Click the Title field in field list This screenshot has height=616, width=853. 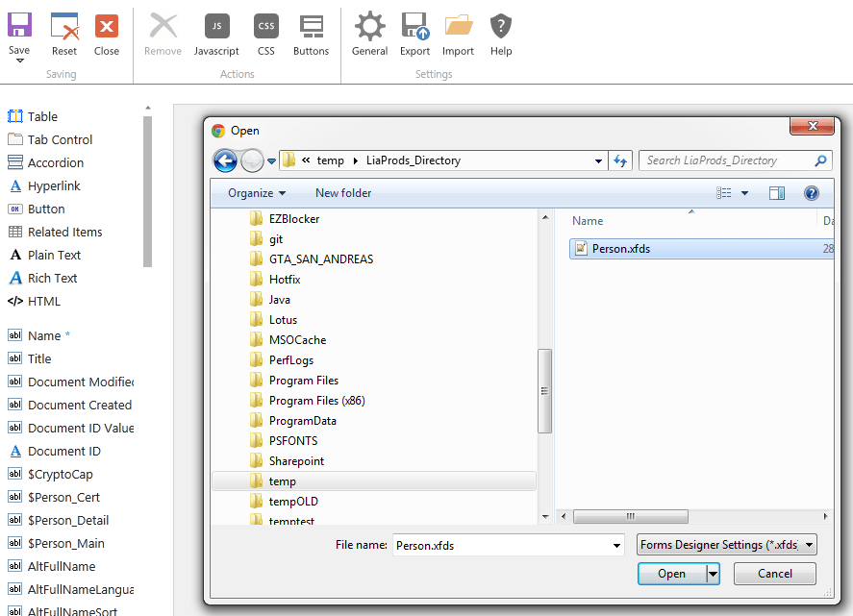click(30, 358)
